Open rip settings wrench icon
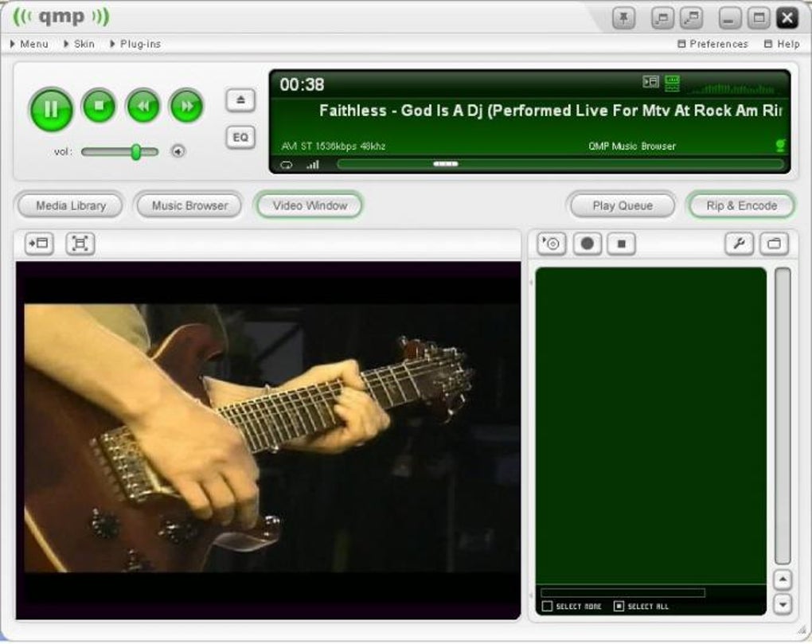This screenshot has width=812, height=644. [x=739, y=244]
